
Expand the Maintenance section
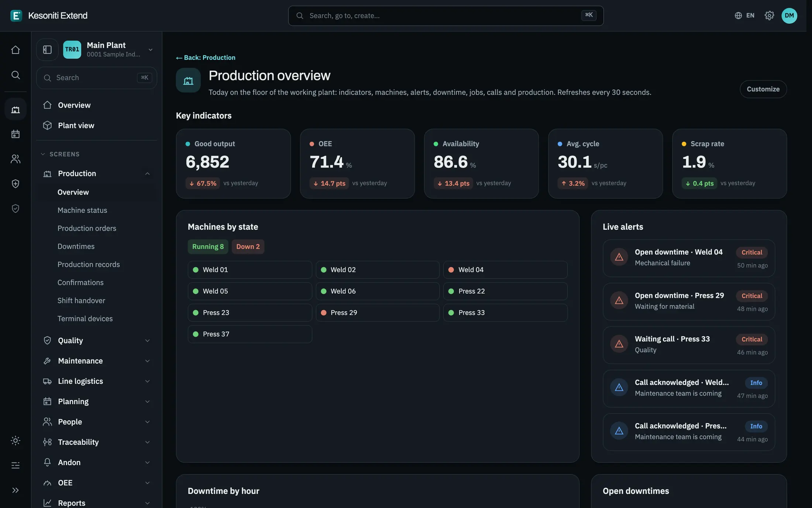pyautogui.click(x=96, y=361)
